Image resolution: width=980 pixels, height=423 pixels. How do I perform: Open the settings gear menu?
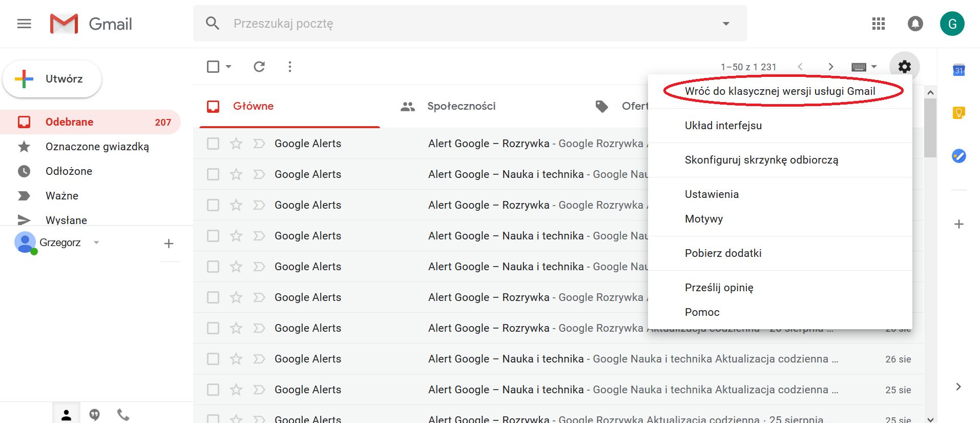click(905, 67)
